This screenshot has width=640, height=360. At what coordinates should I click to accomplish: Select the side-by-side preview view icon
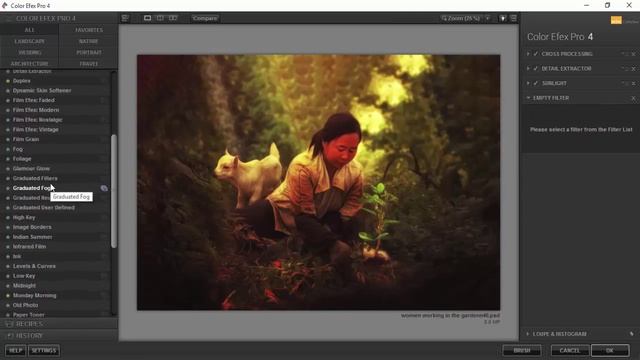pyautogui.click(x=173, y=18)
